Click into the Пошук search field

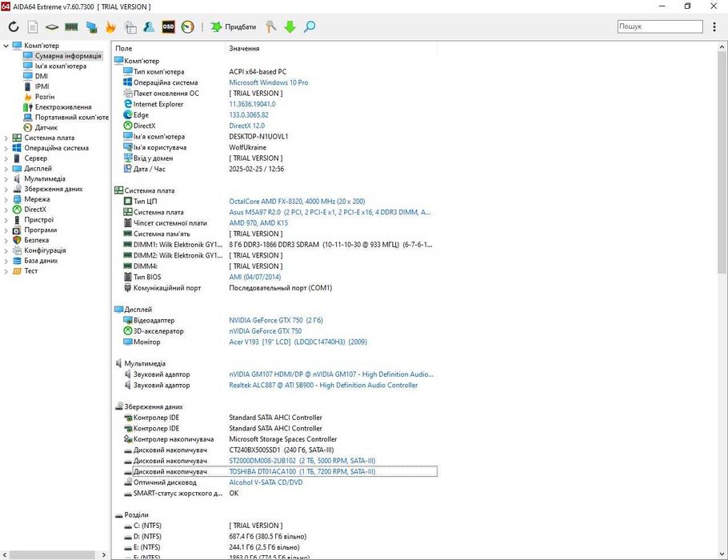point(660,26)
